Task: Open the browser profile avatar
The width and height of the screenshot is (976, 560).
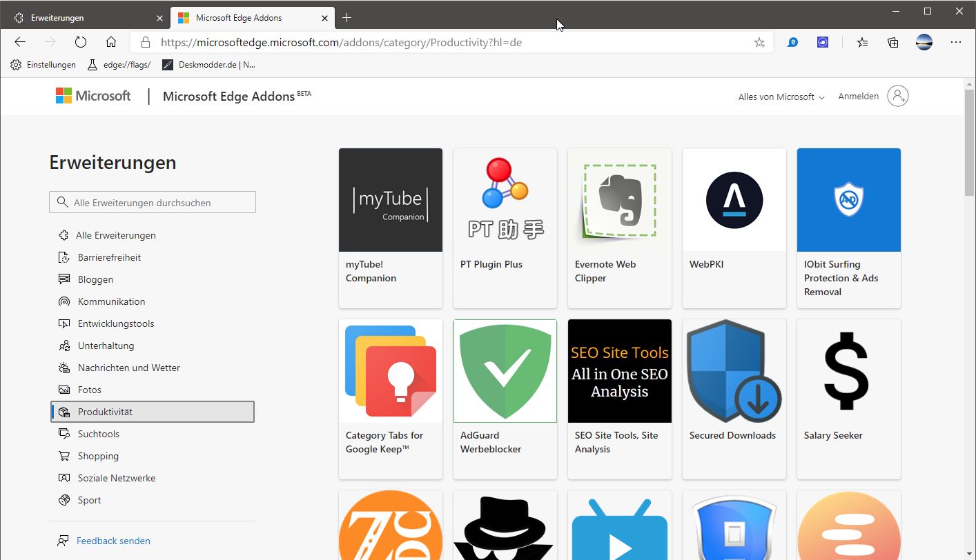Action: click(x=924, y=42)
